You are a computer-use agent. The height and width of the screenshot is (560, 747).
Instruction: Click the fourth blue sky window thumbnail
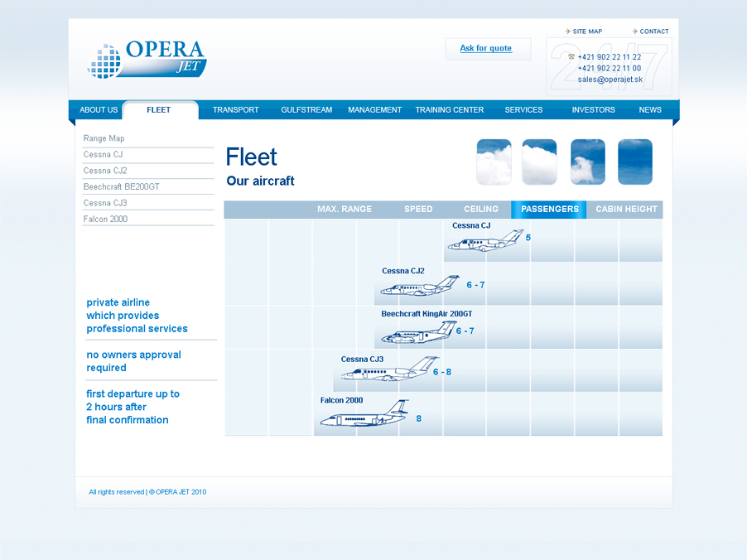tap(635, 162)
